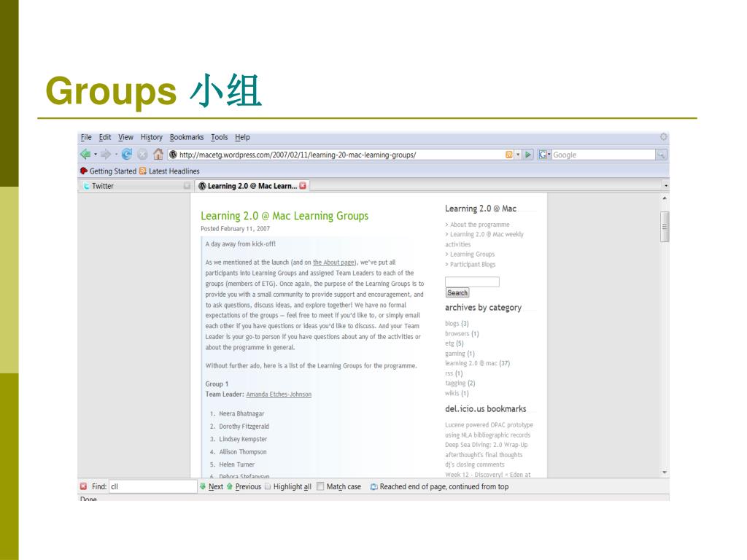Click the green Go arrow button
The height and width of the screenshot is (560, 747).
pos(528,155)
